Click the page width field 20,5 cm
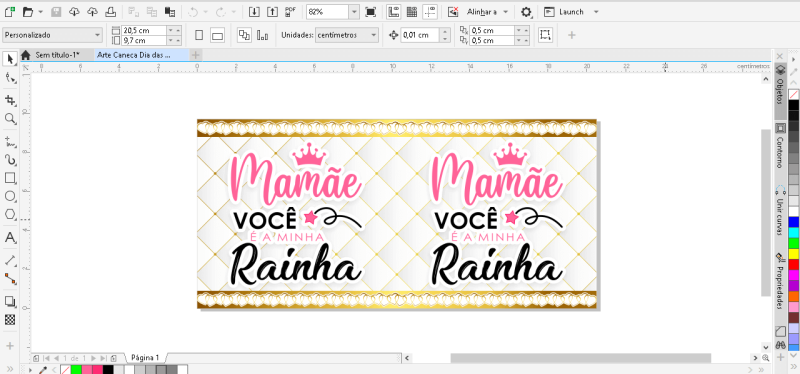The height and width of the screenshot is (374, 800). click(144, 31)
